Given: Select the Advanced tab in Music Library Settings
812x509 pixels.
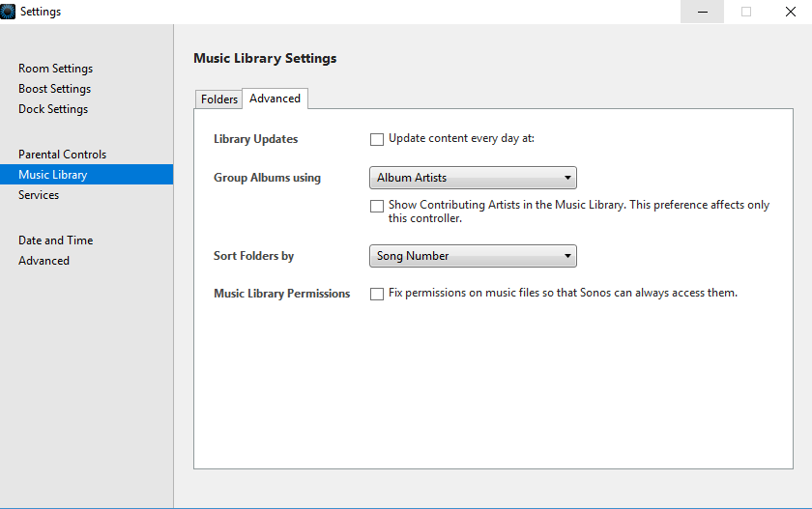Looking at the screenshot, I should click(275, 99).
